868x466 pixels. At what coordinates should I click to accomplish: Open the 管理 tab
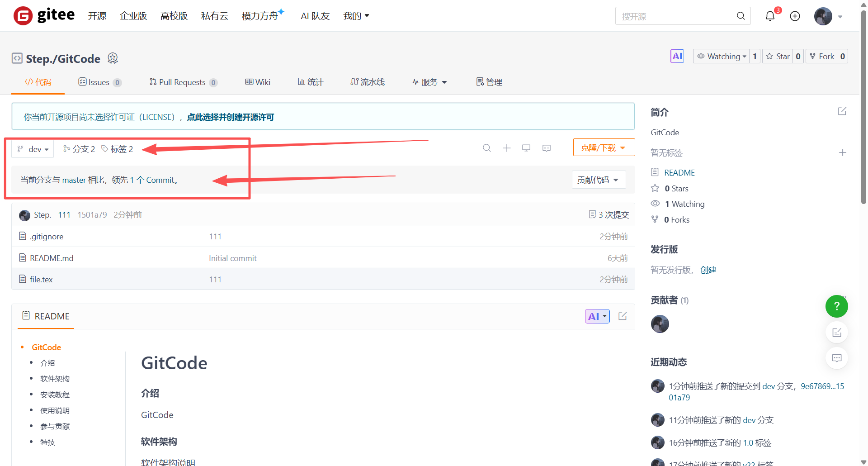click(489, 82)
